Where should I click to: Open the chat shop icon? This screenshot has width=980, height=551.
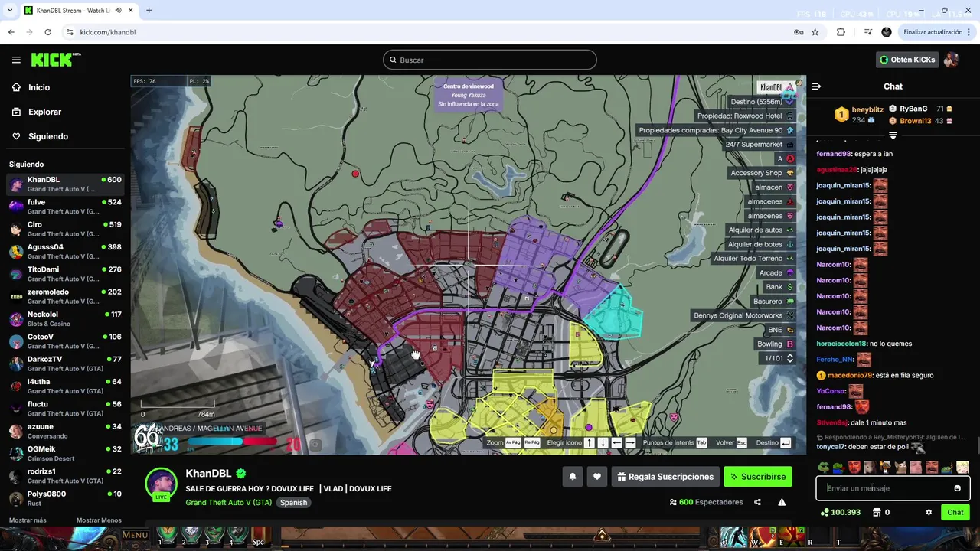click(877, 512)
